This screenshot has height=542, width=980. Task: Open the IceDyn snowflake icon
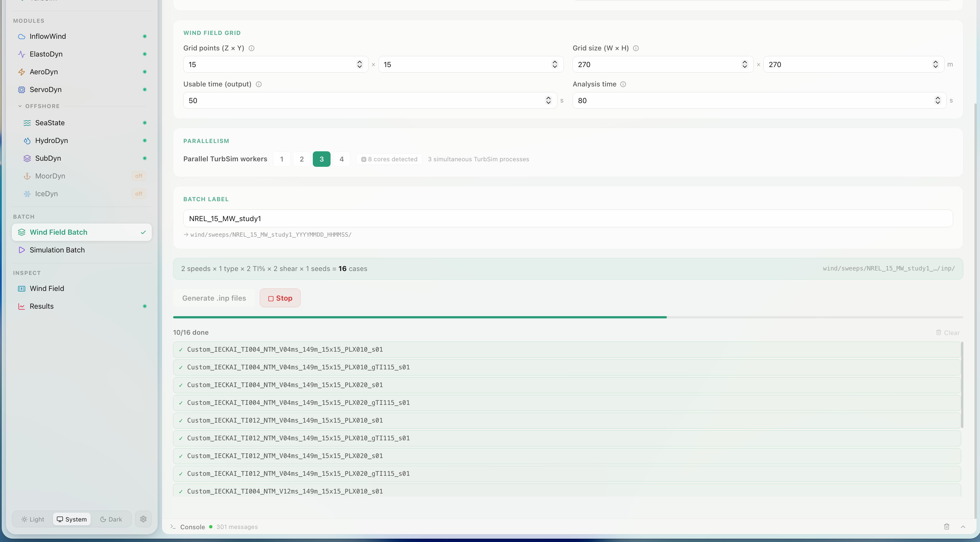[x=27, y=194]
